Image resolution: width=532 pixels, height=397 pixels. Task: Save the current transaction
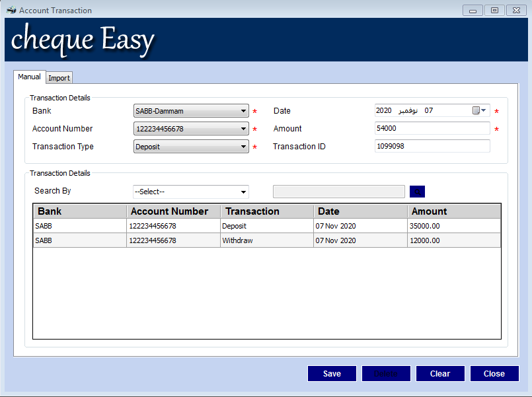tap(332, 373)
